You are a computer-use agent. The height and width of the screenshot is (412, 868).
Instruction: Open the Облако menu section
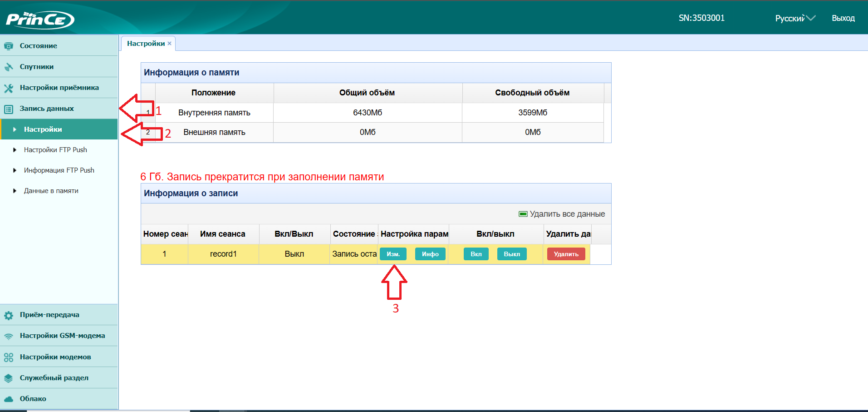click(59, 398)
